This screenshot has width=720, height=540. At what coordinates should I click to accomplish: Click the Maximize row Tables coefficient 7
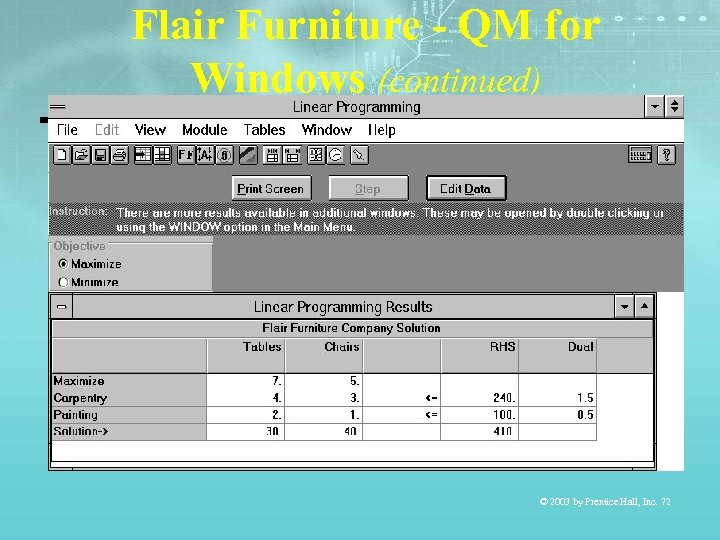coord(246,381)
